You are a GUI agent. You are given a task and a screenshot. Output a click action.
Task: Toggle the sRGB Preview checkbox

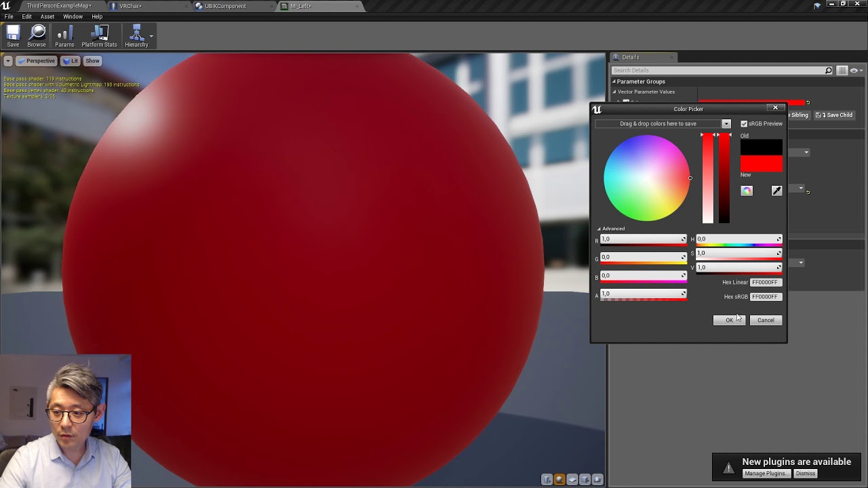(x=744, y=124)
